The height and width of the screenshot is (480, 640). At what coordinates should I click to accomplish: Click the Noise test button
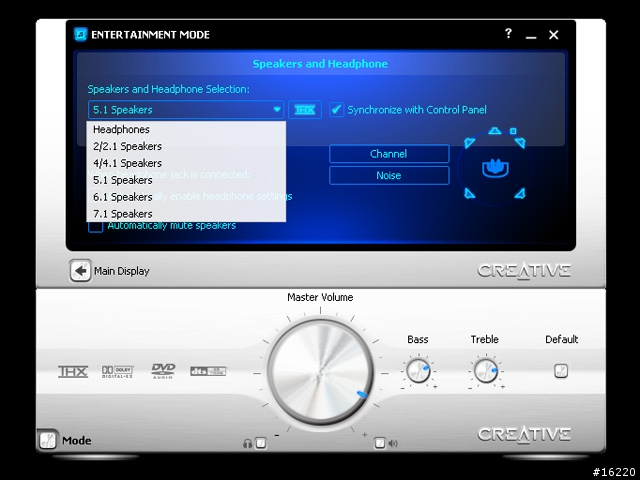pos(389,176)
